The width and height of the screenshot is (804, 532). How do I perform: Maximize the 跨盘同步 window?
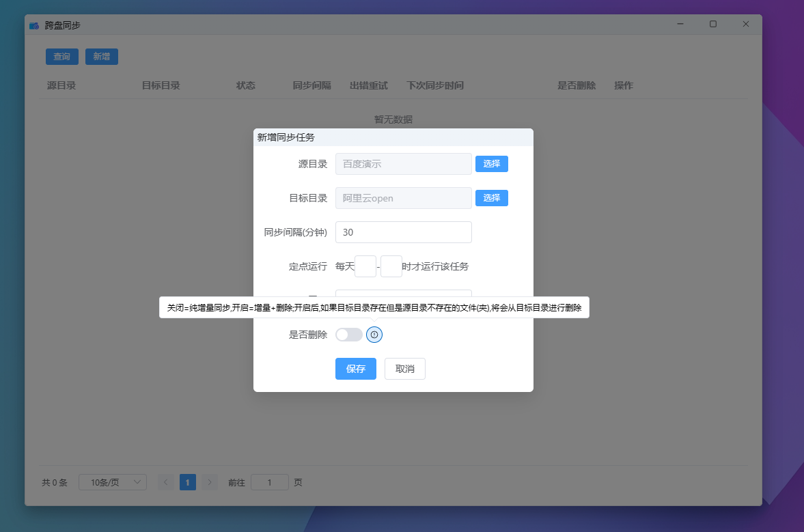coord(712,24)
